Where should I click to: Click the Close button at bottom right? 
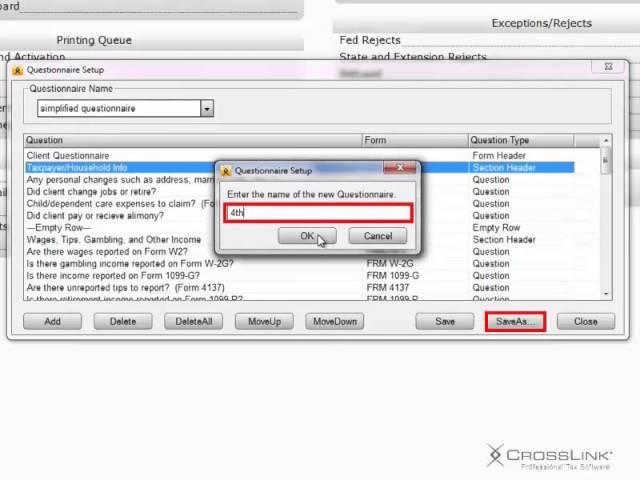pos(586,322)
